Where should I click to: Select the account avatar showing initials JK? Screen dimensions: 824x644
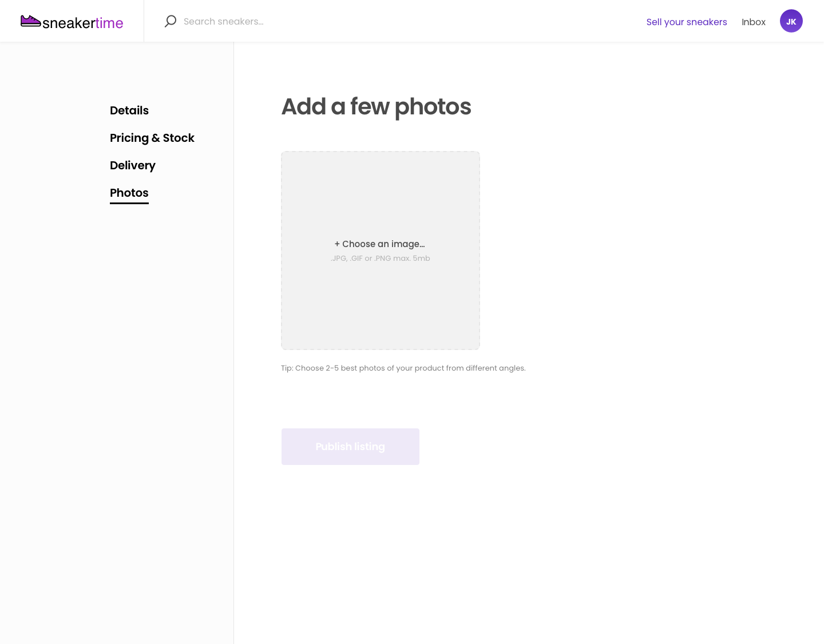click(791, 21)
